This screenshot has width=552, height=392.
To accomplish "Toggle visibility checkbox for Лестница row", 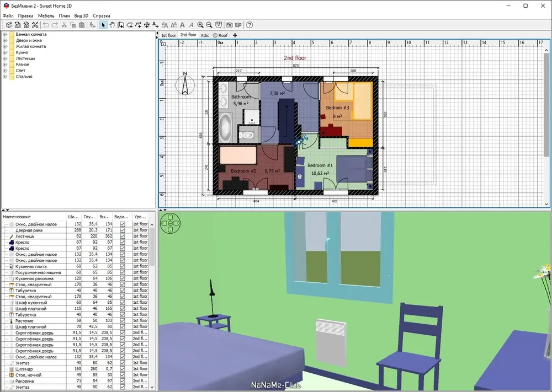I will (123, 237).
